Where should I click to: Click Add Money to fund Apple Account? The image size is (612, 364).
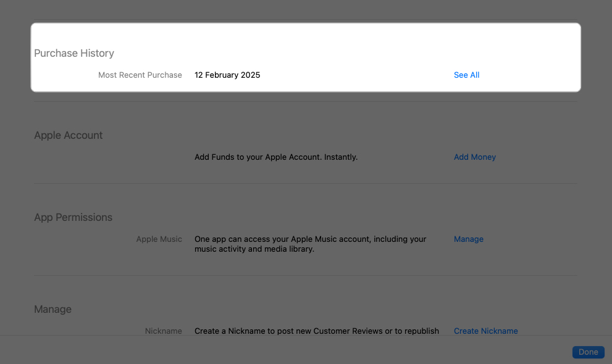coord(474,157)
